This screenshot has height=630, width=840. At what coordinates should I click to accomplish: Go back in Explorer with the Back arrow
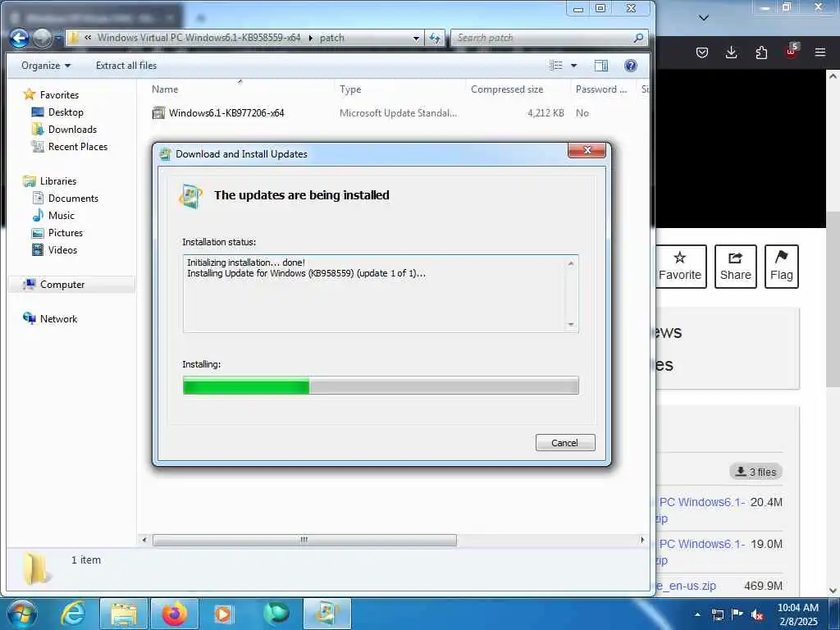tap(20, 38)
